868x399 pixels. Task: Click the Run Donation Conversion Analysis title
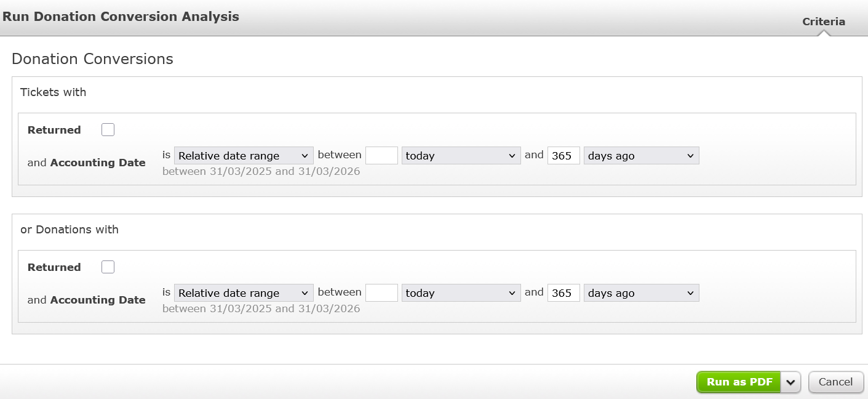tap(121, 17)
